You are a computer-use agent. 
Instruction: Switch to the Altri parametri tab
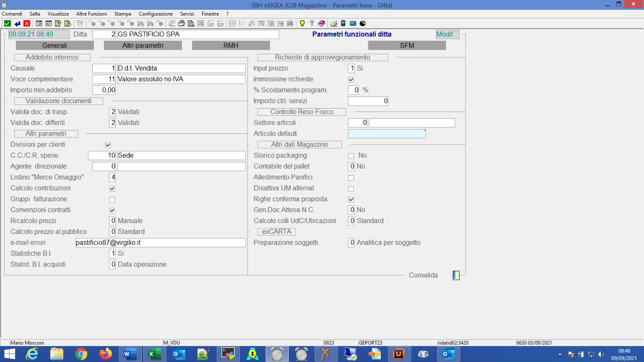tap(143, 46)
